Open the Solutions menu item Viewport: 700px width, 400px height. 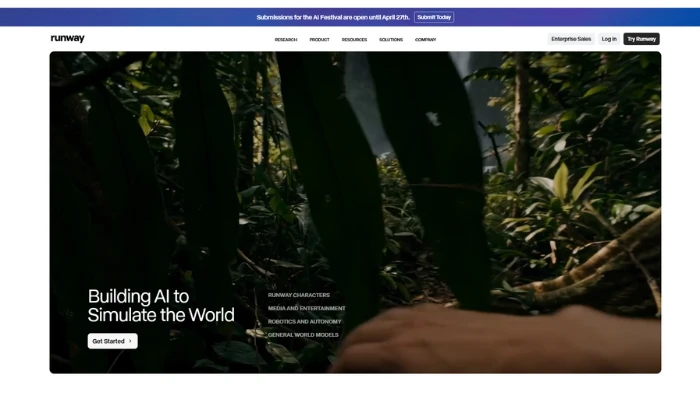390,39
